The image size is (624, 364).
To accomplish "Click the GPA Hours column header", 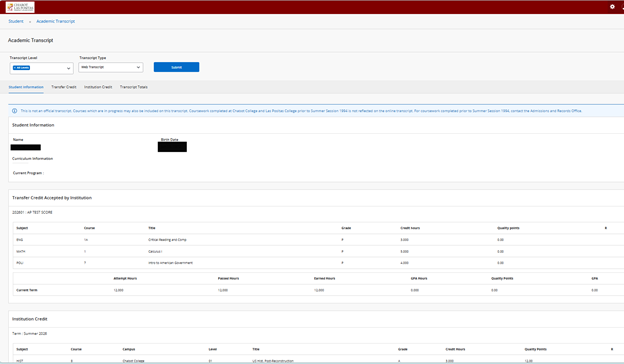I will (419, 278).
